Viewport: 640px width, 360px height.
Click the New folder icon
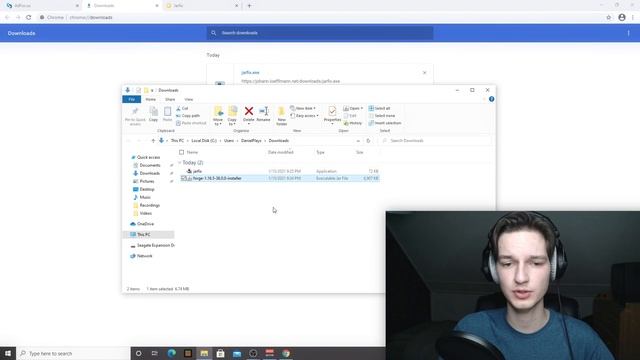click(x=281, y=111)
